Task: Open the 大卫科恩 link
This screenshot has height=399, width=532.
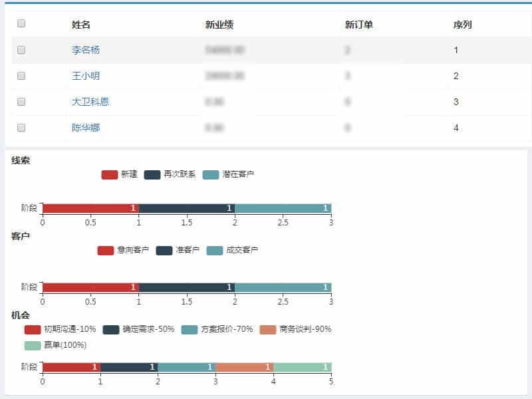Action: 90,102
